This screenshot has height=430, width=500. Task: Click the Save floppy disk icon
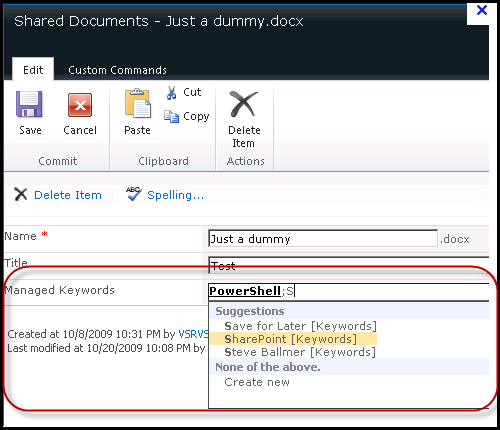click(29, 104)
